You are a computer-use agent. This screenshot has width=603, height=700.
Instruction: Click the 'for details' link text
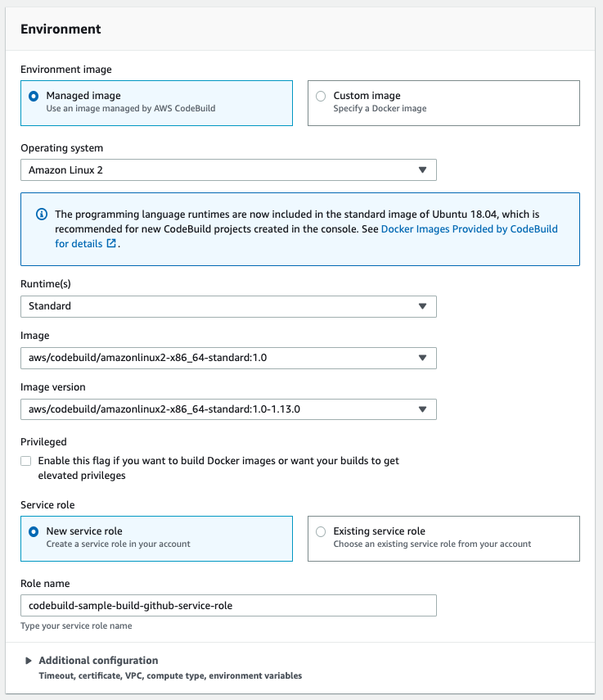79,243
